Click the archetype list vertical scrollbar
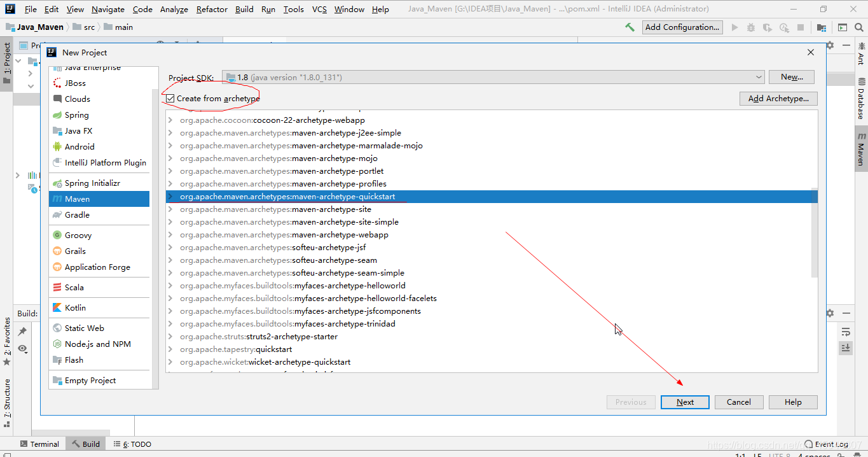Screen dimensions: 868x457 815,232
